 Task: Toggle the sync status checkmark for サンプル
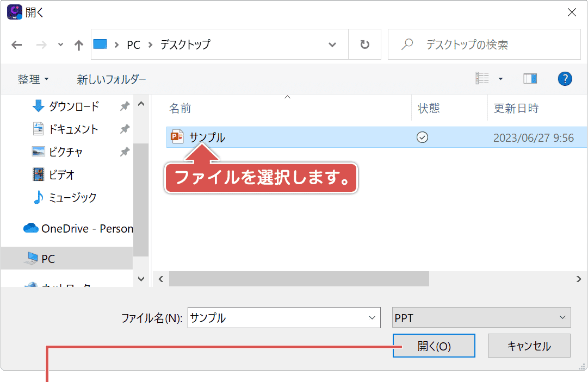coord(422,137)
